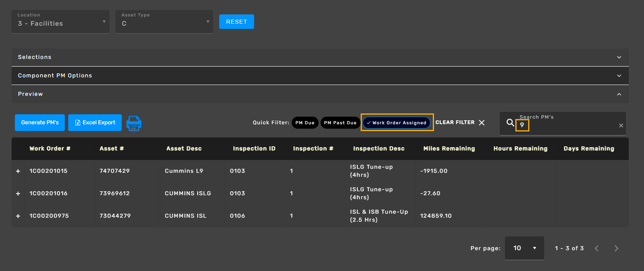Click the X beside CLEAR FILTER
Viewport: 644px width, 271px height.
[482, 123]
